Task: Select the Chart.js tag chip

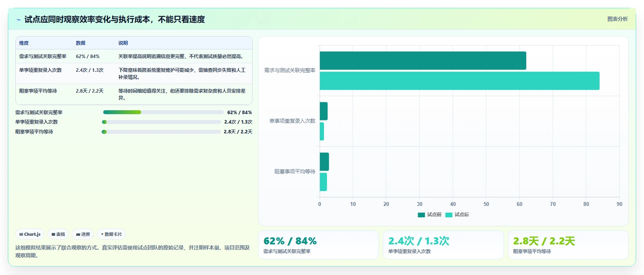Action: tap(30, 234)
